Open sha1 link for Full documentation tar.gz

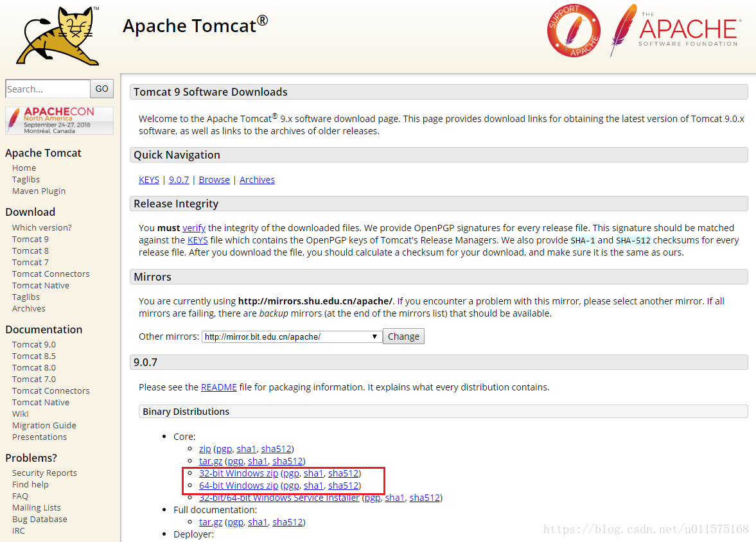point(258,522)
